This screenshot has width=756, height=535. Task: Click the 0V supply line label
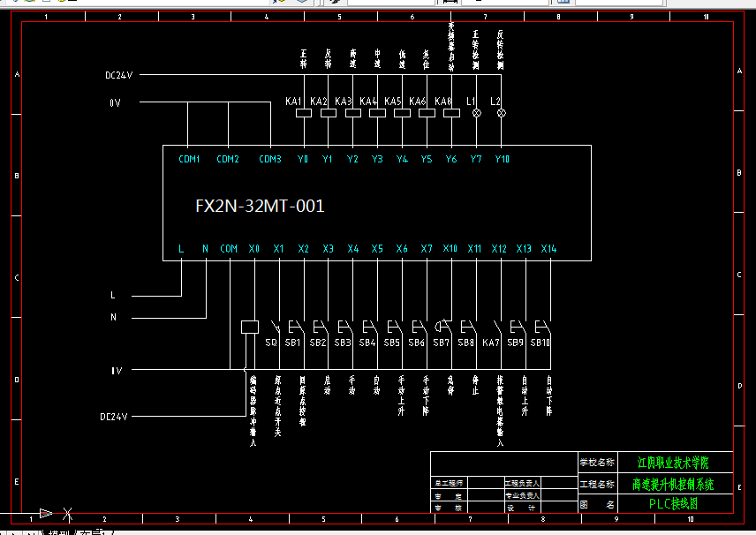pyautogui.click(x=115, y=102)
